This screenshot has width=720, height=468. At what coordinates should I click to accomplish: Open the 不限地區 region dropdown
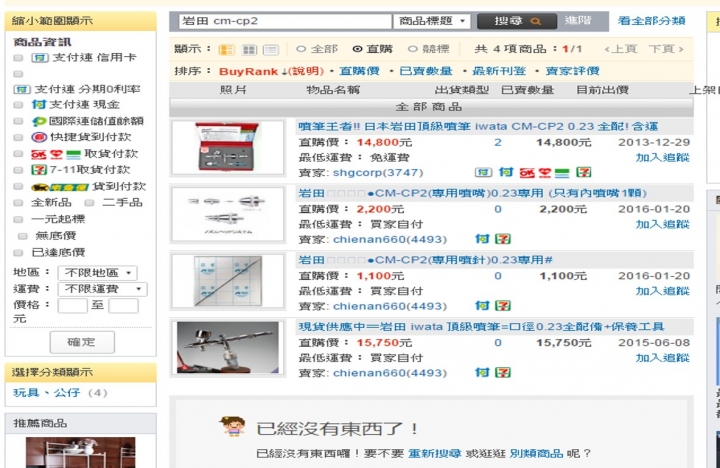pos(97,273)
